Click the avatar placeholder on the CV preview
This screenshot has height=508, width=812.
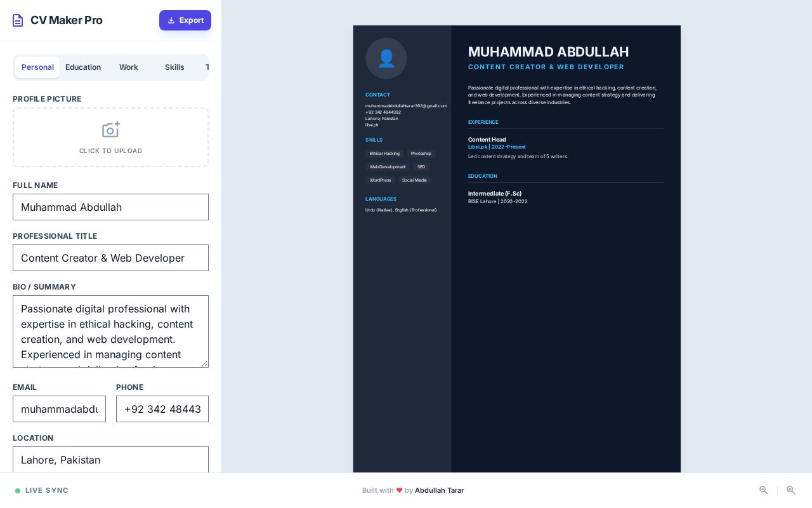coord(386,58)
